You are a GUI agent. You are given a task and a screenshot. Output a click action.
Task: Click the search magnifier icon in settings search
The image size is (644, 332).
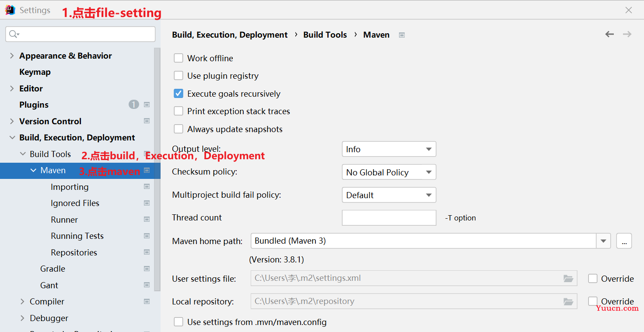click(x=14, y=34)
